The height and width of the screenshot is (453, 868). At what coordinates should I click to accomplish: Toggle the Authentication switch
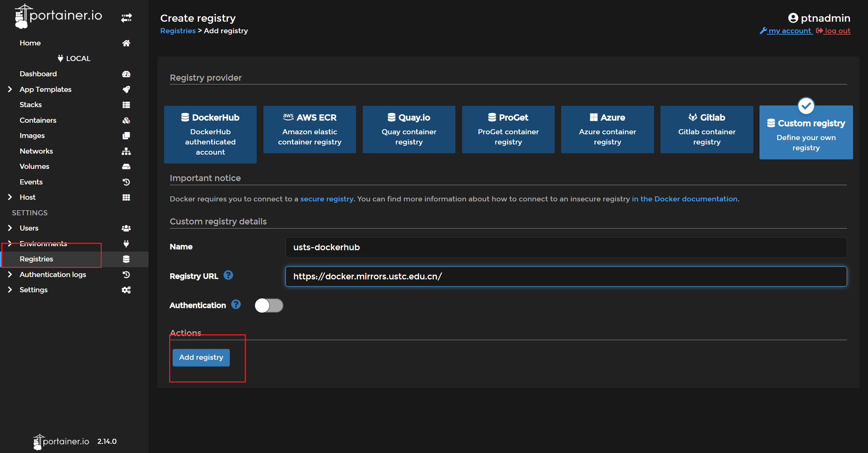[269, 305]
